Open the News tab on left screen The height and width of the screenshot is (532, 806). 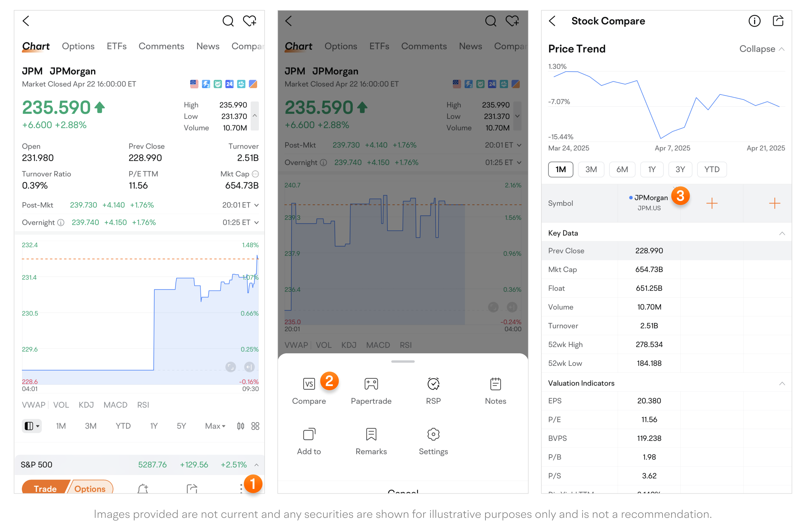click(208, 46)
